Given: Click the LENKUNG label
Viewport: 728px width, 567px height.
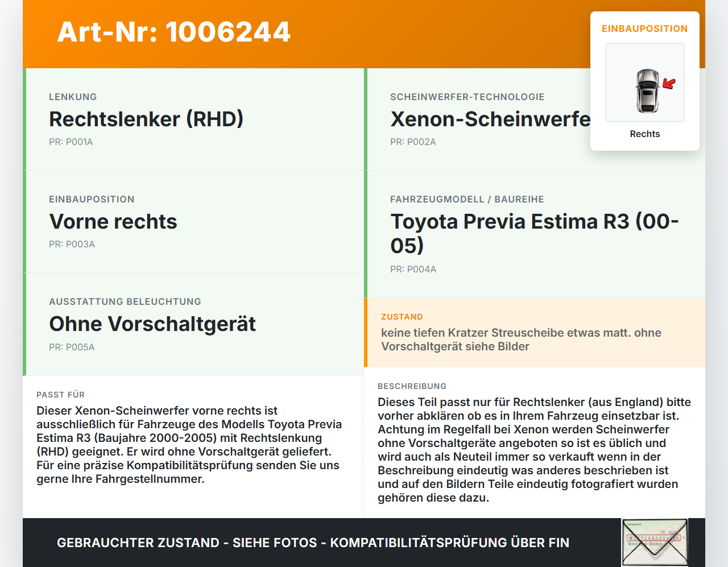Looking at the screenshot, I should tap(73, 97).
